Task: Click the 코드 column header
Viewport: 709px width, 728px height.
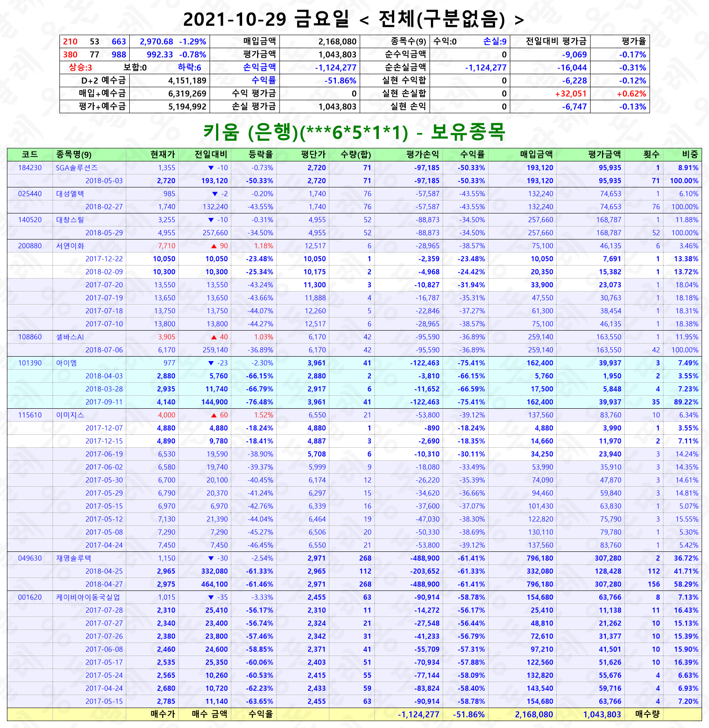Action: coord(30,154)
